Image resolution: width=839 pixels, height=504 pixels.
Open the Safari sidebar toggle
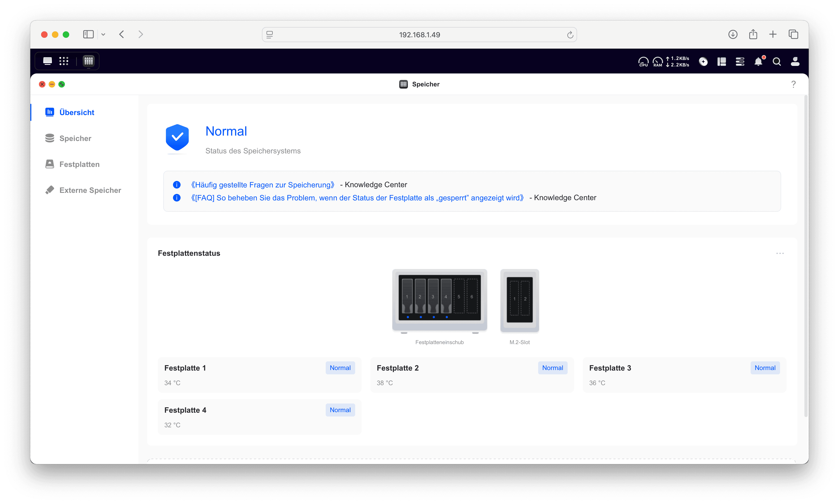click(x=88, y=34)
